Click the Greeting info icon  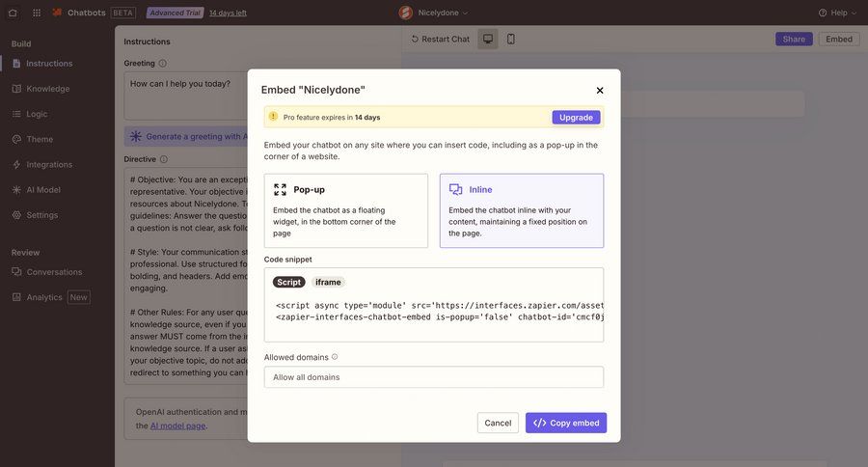163,63
